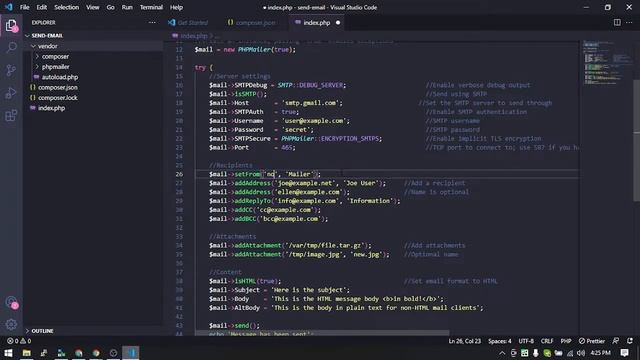
Task: Open the Help menu
Action: tap(176, 7)
